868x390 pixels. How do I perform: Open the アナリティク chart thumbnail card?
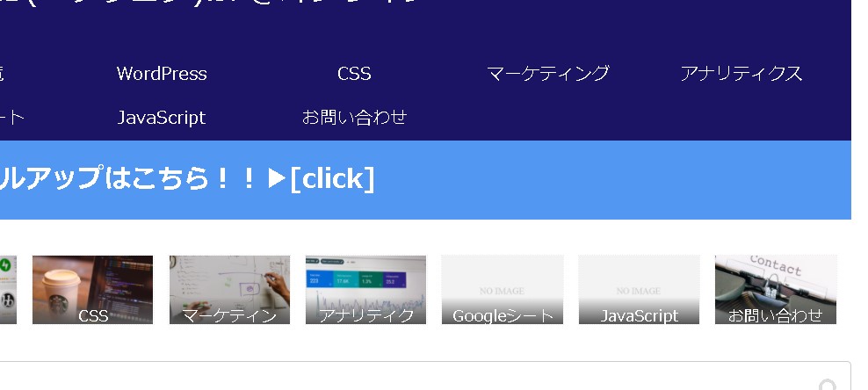click(x=365, y=290)
